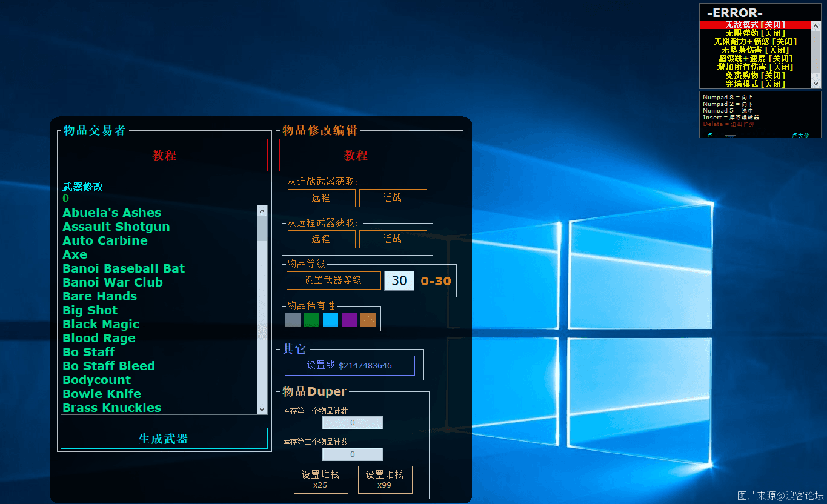Toggle 无限弹药 in the ERROR list

point(755,33)
